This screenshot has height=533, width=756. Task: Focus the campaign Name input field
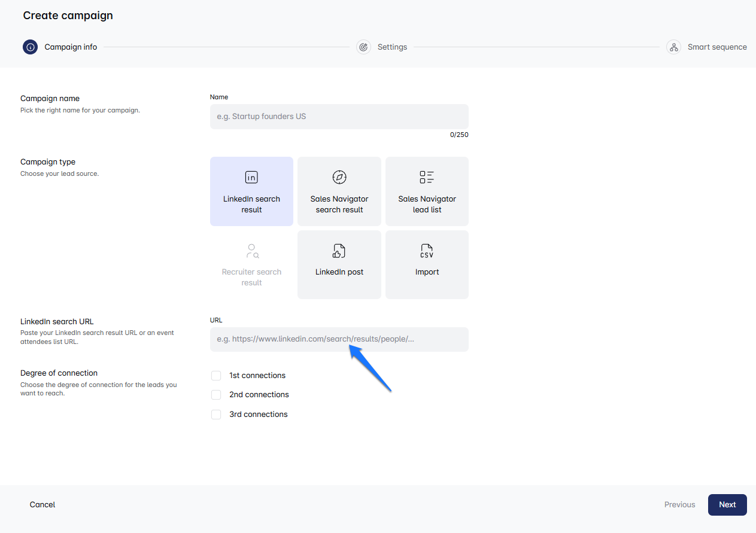(x=339, y=117)
